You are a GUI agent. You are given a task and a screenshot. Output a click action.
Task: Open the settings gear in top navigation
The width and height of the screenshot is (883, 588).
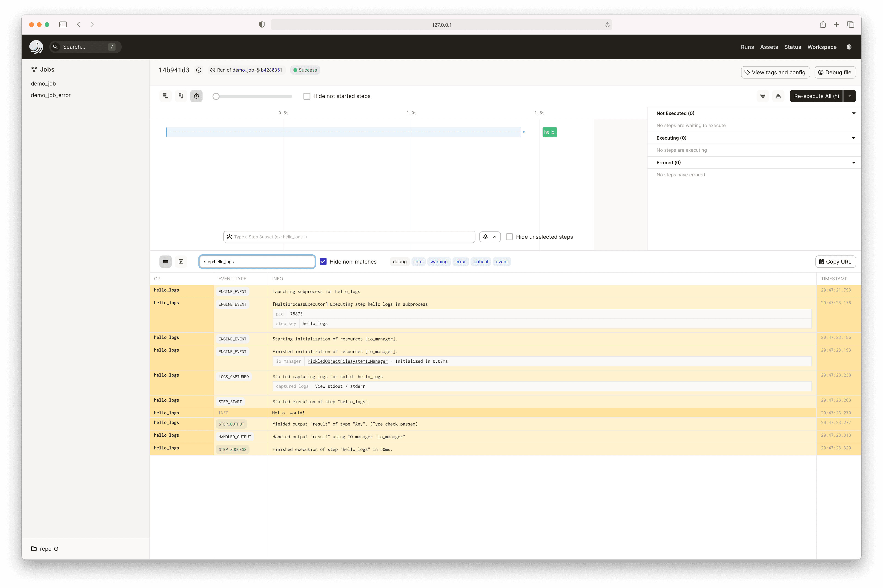tap(849, 47)
